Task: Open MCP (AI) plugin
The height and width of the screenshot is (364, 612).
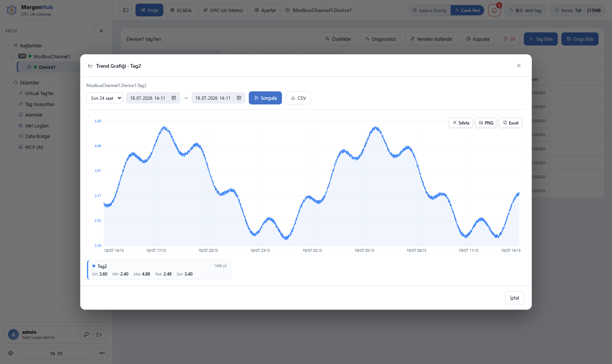Action: pos(34,147)
